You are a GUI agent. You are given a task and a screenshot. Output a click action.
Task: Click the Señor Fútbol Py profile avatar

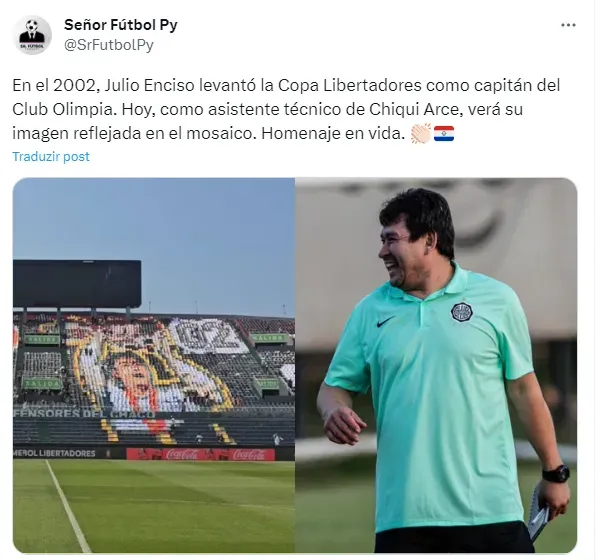pyautogui.click(x=32, y=35)
